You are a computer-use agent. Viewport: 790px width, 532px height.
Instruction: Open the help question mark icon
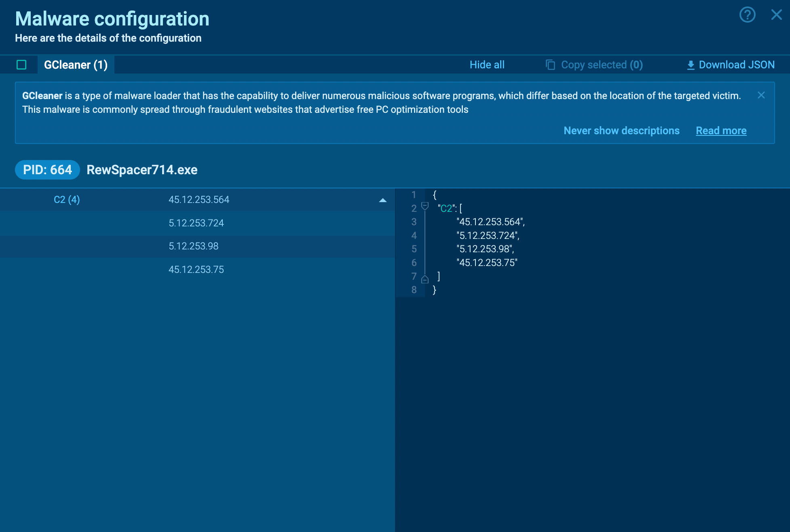tap(747, 15)
